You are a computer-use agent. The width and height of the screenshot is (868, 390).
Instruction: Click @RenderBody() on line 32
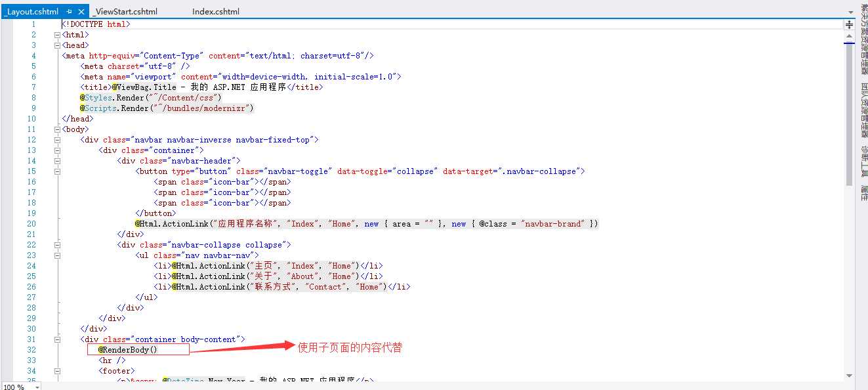tap(128, 350)
